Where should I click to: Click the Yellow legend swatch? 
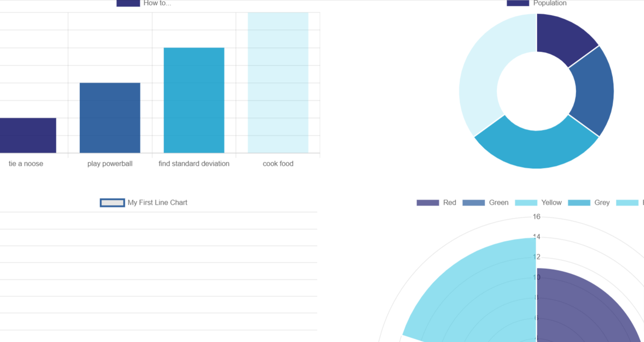(x=527, y=202)
